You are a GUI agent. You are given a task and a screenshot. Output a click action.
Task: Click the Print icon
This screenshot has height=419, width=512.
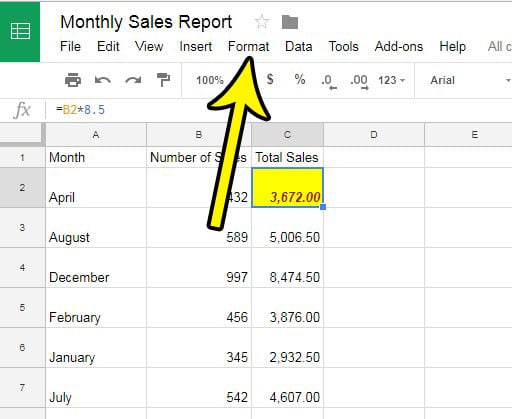[73, 80]
